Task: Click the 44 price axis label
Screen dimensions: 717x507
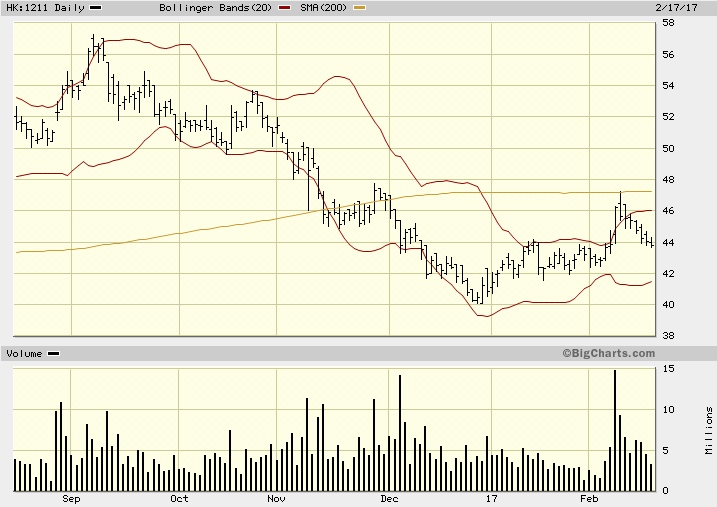Action: tap(668, 242)
